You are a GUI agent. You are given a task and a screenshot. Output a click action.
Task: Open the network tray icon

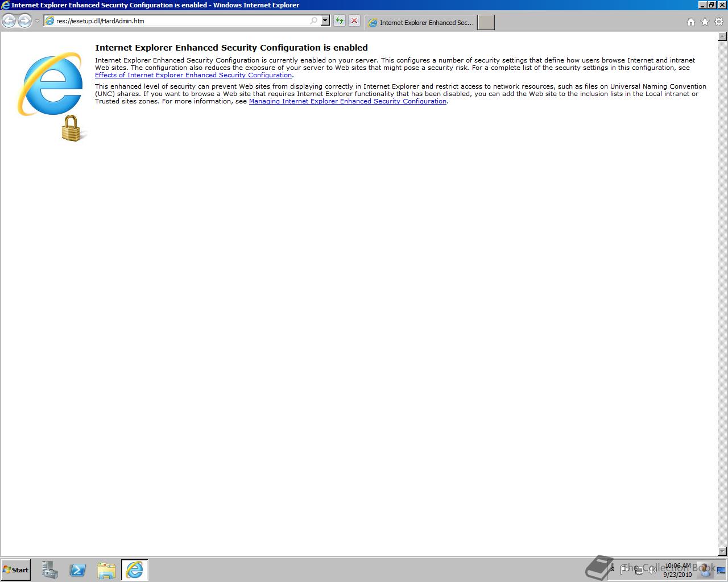(x=639, y=569)
